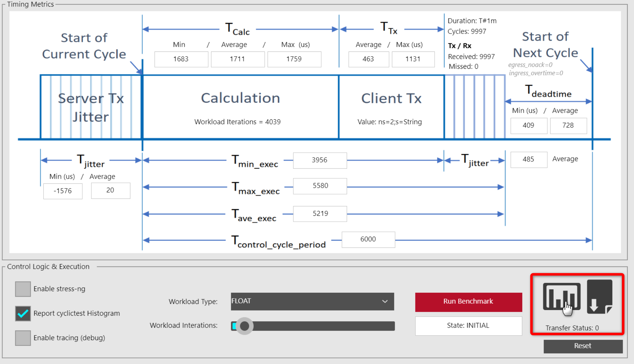Click the Workload Type: label
The height and width of the screenshot is (364, 634).
coord(193,302)
